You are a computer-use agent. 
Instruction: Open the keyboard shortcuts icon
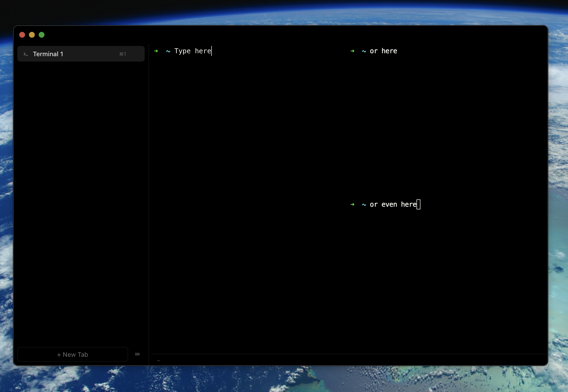(137, 354)
